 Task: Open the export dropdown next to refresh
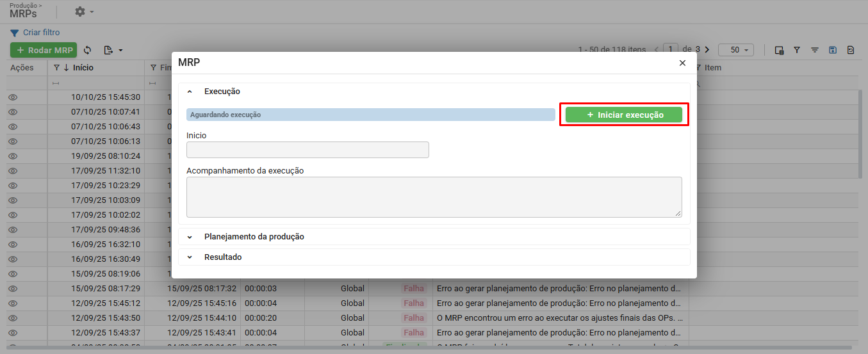tap(113, 50)
